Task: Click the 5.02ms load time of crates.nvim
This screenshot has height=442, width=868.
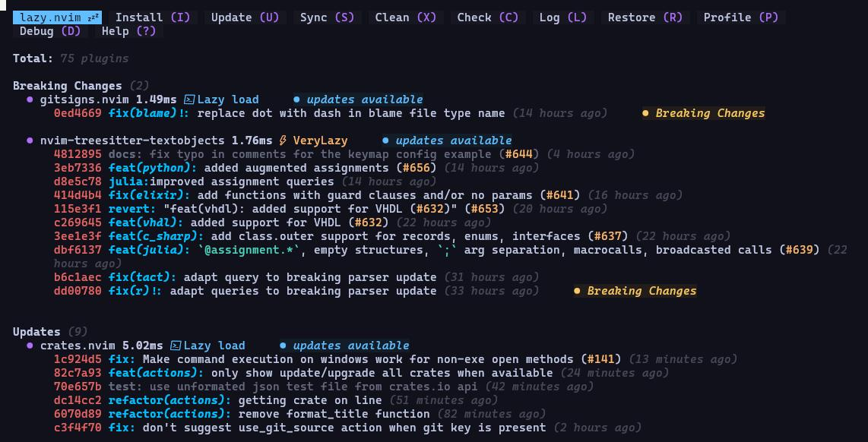Action: [143, 346]
